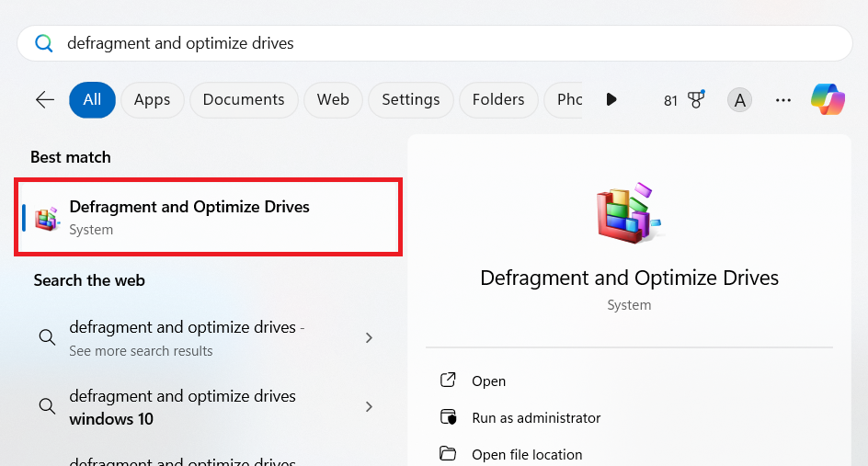Select the All filter tab
The height and width of the screenshot is (466, 868).
point(92,99)
